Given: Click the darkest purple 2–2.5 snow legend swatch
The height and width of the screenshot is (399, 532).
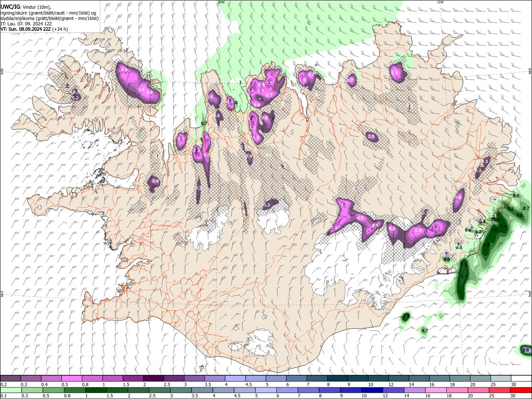Looking at the screenshot, I should 153,379.
